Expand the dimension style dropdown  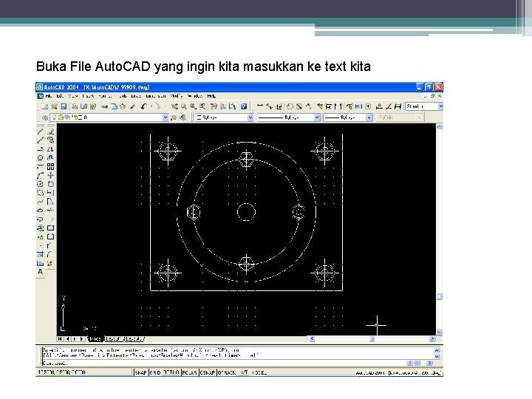[440, 106]
